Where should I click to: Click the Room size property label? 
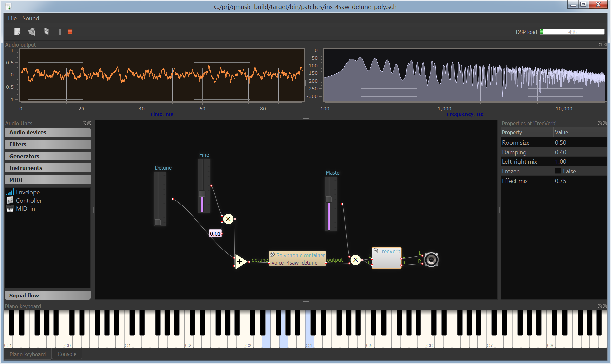(516, 143)
